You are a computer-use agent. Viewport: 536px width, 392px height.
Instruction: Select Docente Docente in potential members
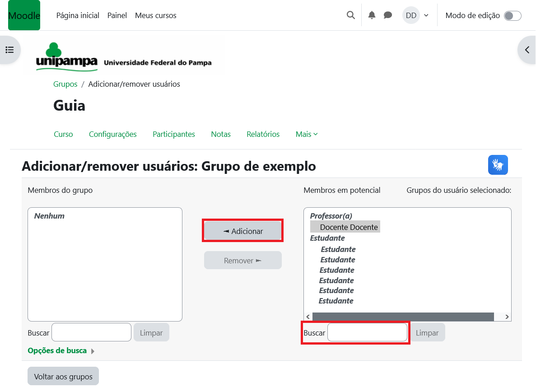coord(349,227)
